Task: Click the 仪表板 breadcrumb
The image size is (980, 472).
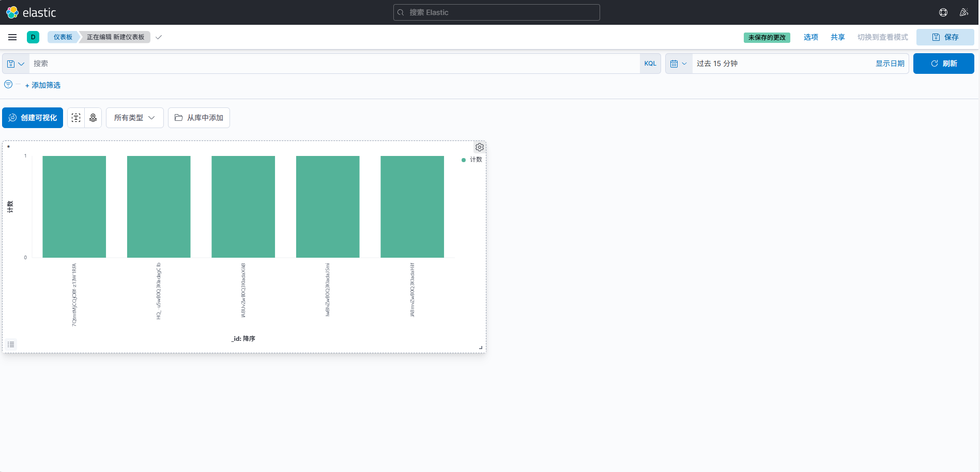Action: pos(63,37)
